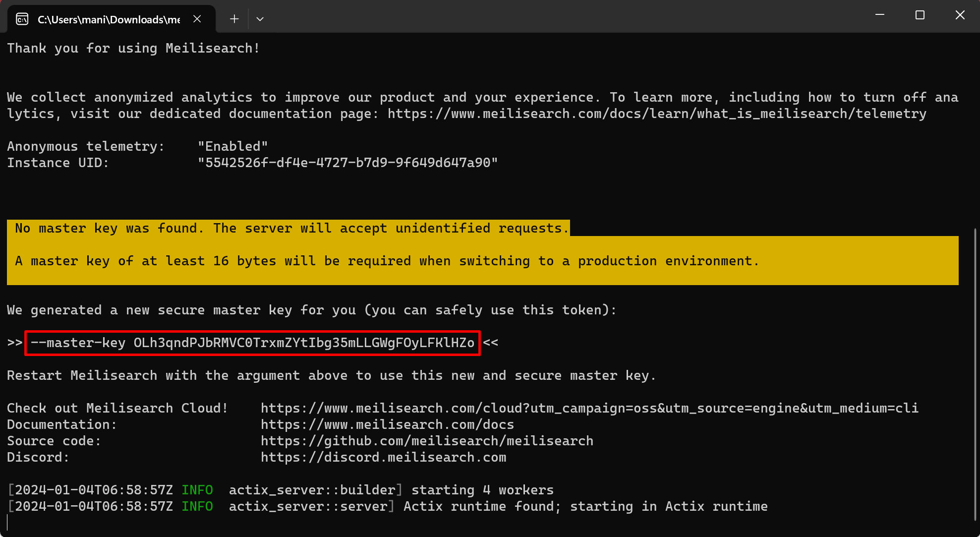The height and width of the screenshot is (537, 980).
Task: Open the Discord meilisearch link
Action: click(x=383, y=457)
